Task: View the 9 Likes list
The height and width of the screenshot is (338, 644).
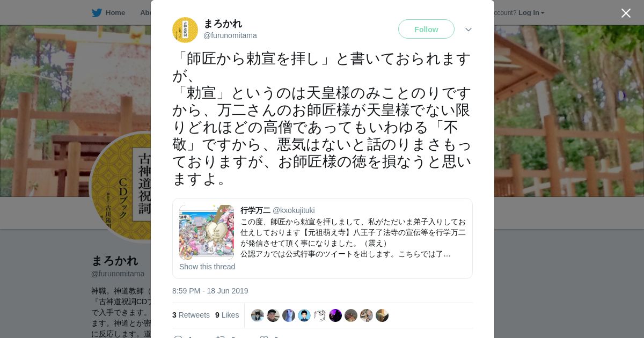Action: click(x=227, y=315)
